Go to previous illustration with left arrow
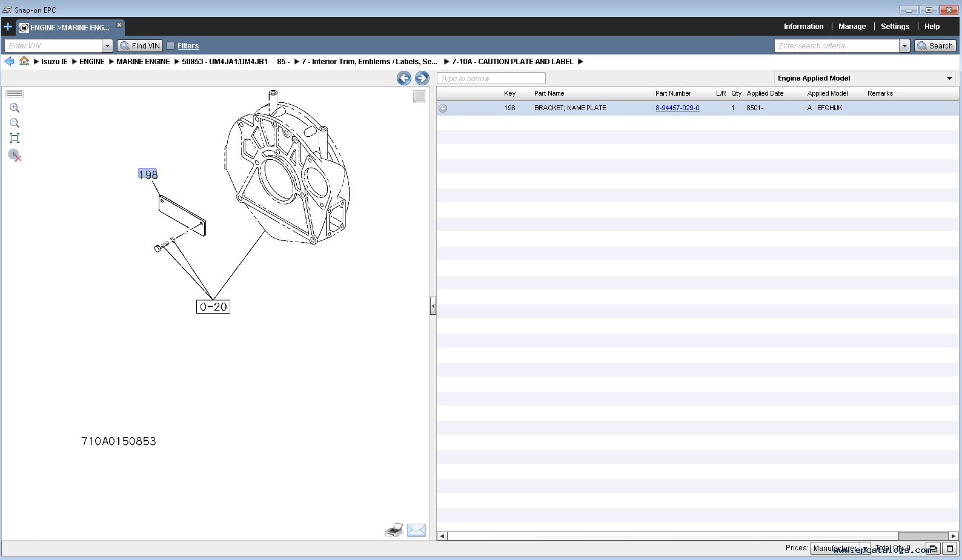962x560 pixels. (x=404, y=78)
